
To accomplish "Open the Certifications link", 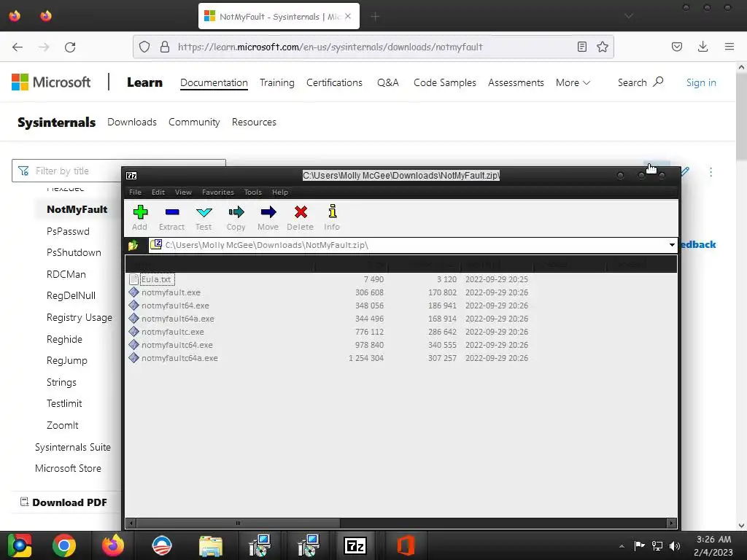I will [334, 83].
